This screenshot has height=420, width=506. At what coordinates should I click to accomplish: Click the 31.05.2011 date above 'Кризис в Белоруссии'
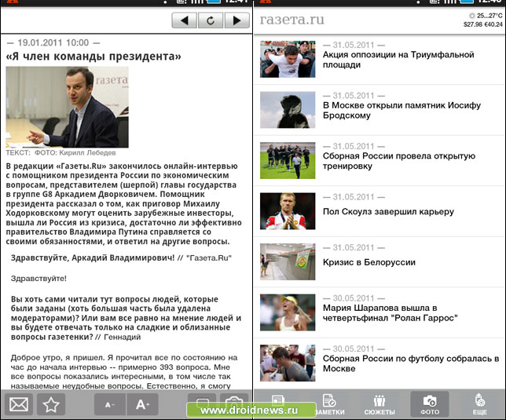[x=354, y=247]
